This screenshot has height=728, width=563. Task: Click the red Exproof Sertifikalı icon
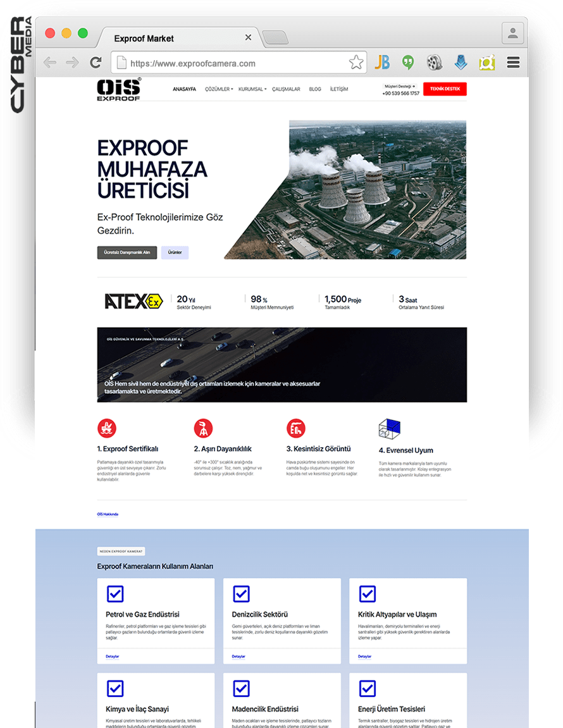[107, 428]
